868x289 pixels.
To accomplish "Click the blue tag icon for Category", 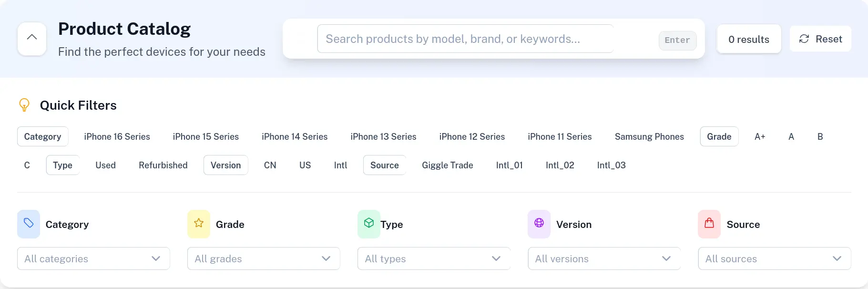I will pos(28,224).
